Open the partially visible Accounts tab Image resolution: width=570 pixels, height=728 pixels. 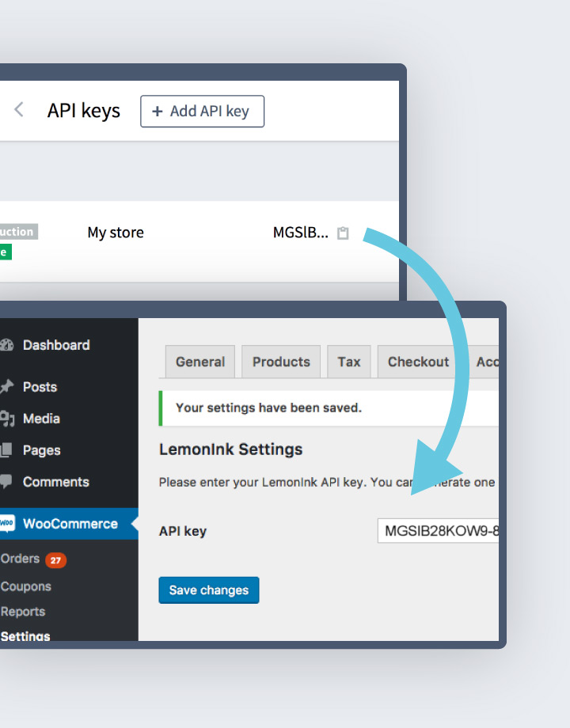pos(484,362)
